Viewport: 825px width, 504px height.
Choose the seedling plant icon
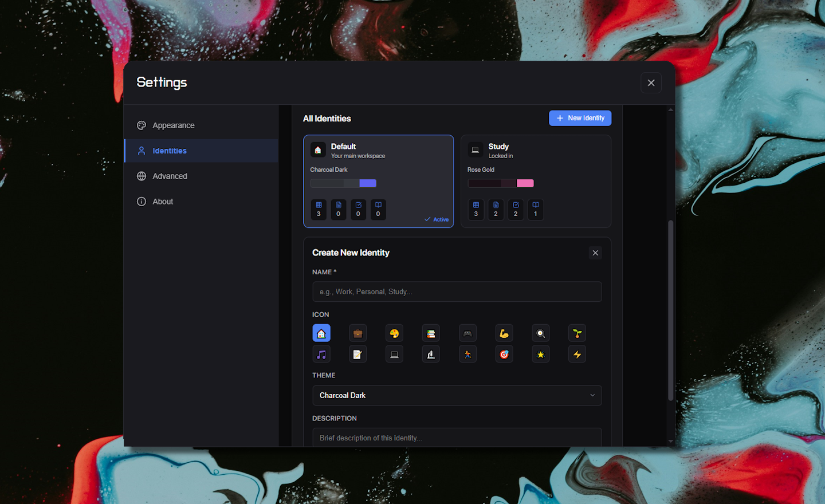[x=577, y=333]
